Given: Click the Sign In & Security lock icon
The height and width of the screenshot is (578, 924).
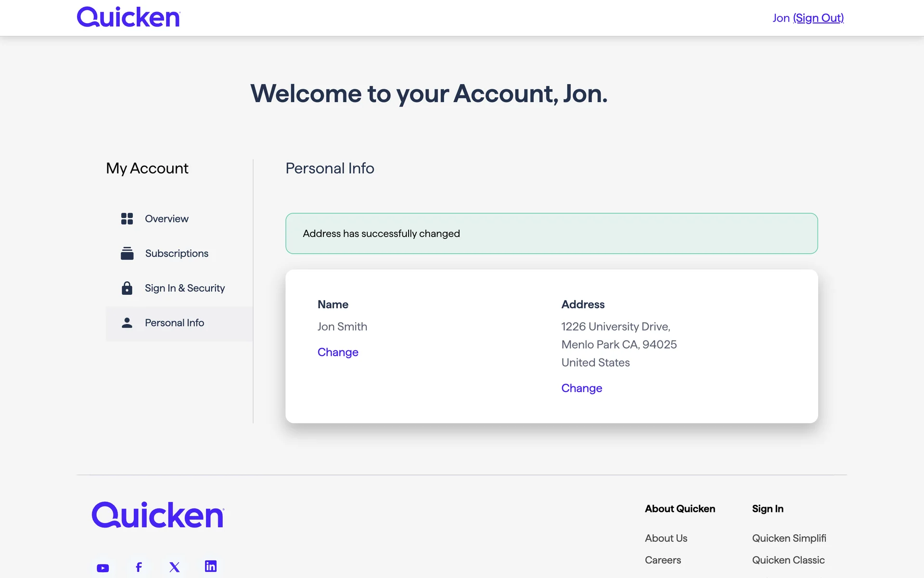Looking at the screenshot, I should click(127, 288).
